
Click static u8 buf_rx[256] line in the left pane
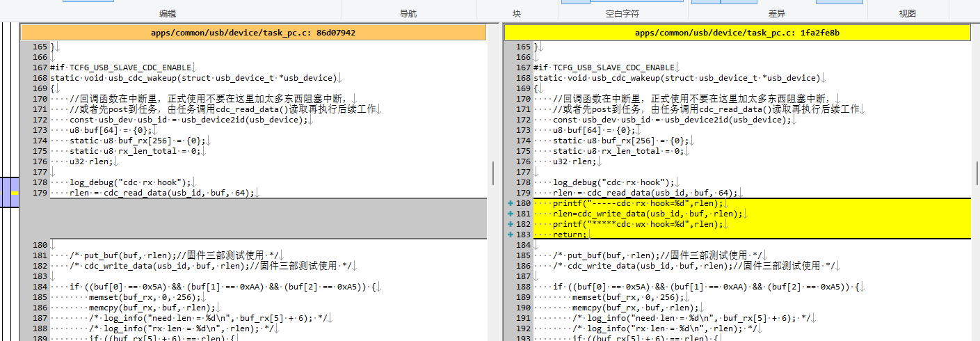(x=138, y=141)
